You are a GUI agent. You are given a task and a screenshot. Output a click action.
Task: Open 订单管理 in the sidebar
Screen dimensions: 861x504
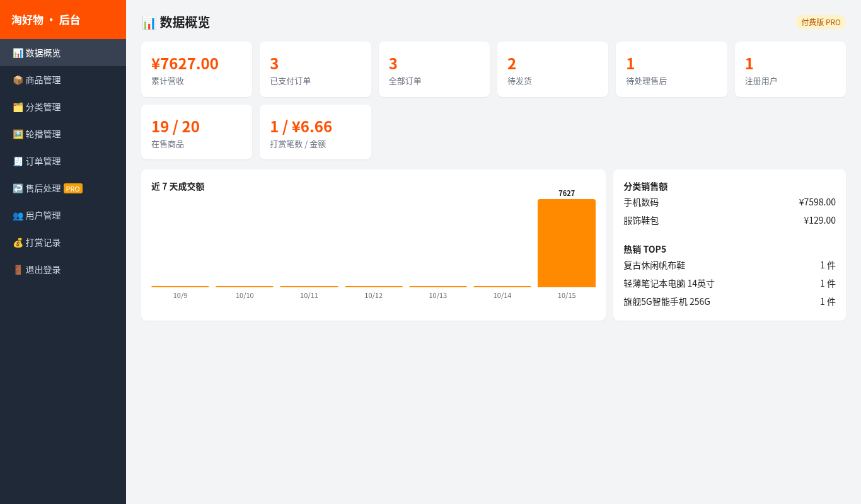pos(63,161)
